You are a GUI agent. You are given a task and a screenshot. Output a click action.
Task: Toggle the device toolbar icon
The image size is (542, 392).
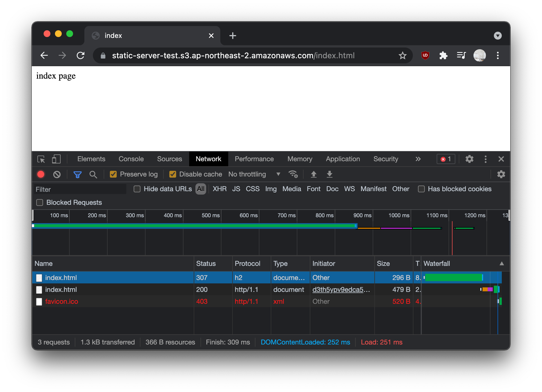tap(56, 159)
